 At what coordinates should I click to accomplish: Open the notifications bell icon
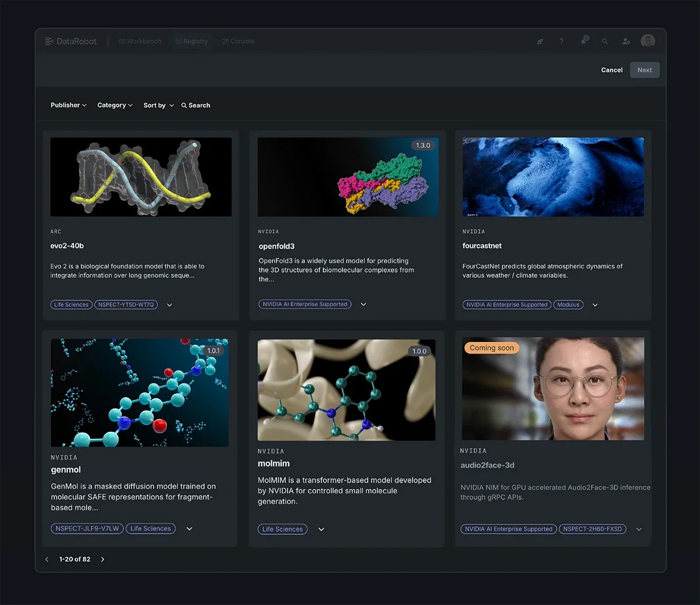click(583, 40)
